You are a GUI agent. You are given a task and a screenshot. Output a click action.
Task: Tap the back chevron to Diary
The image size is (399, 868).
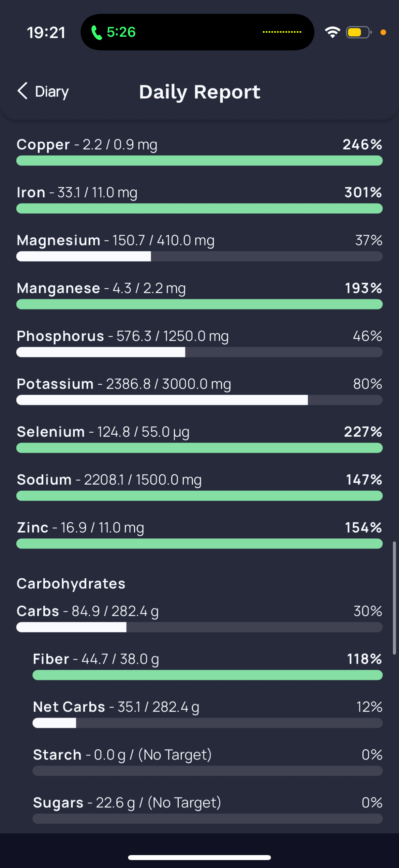click(22, 91)
